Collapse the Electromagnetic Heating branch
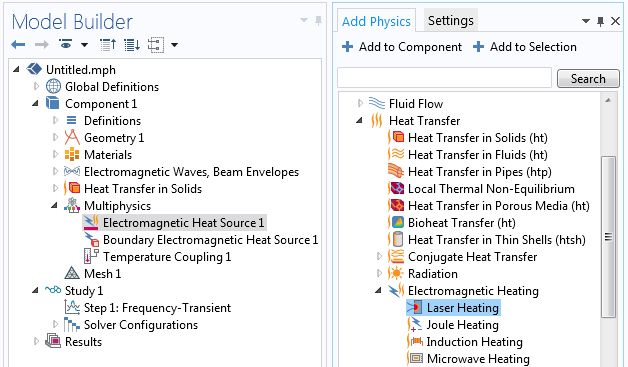628x367 pixels. [378, 290]
